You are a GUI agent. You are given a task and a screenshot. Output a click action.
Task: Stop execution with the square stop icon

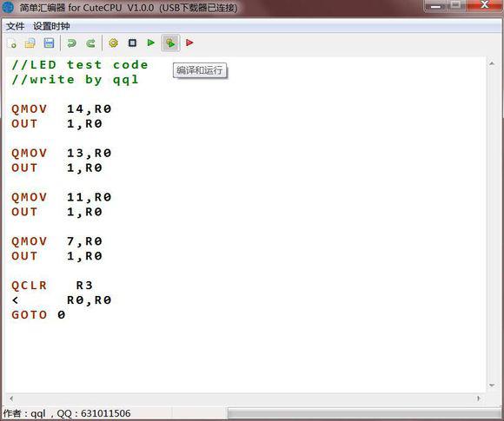tap(132, 43)
